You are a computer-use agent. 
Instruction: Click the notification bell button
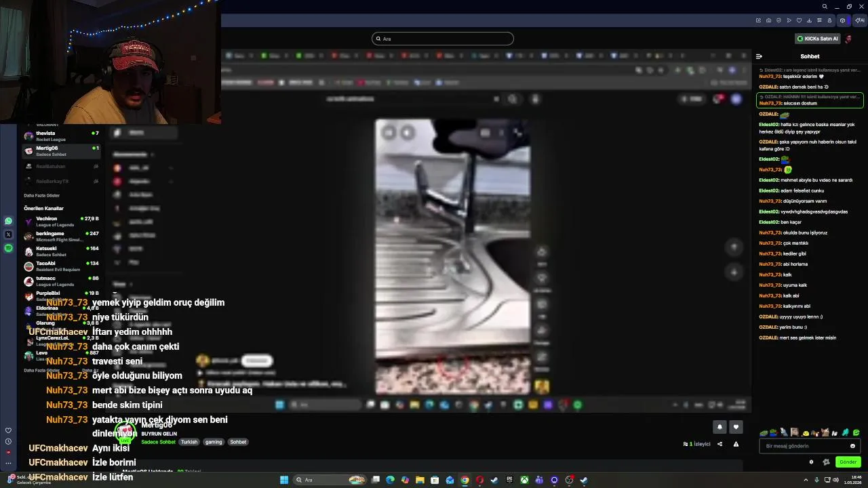[719, 427]
